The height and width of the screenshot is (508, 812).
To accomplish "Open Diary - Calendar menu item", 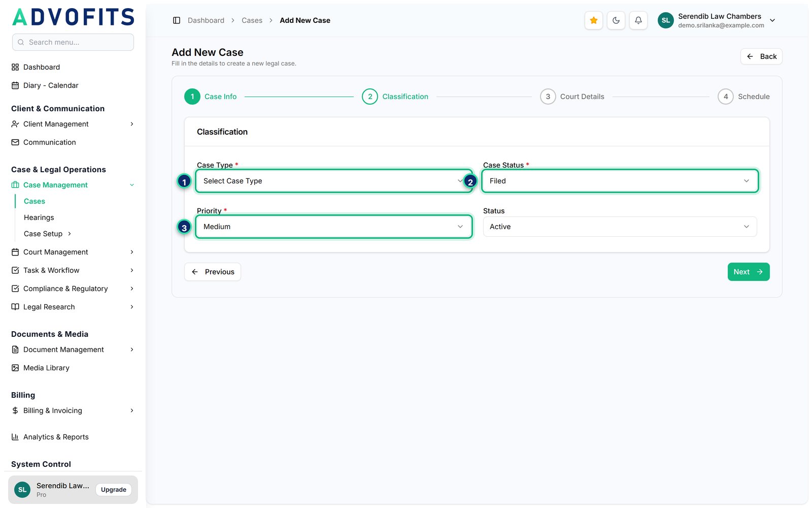I will point(73,85).
